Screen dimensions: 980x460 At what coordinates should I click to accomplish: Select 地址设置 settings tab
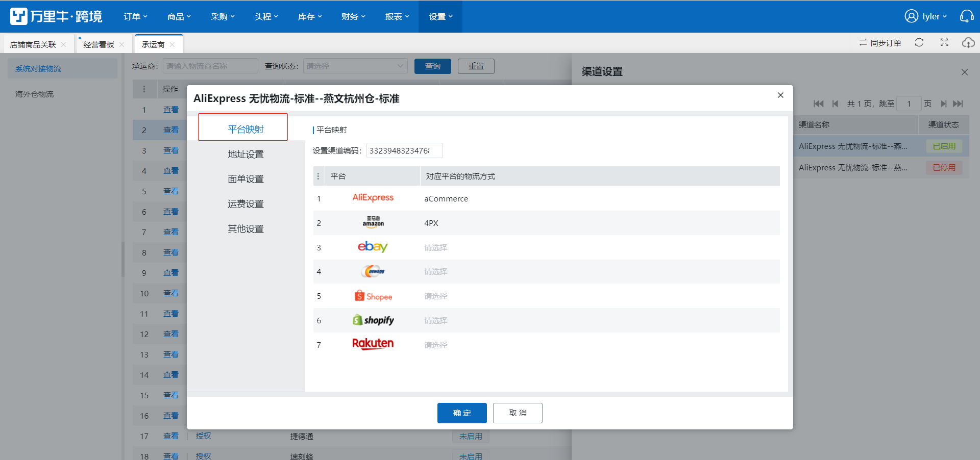[x=246, y=154]
